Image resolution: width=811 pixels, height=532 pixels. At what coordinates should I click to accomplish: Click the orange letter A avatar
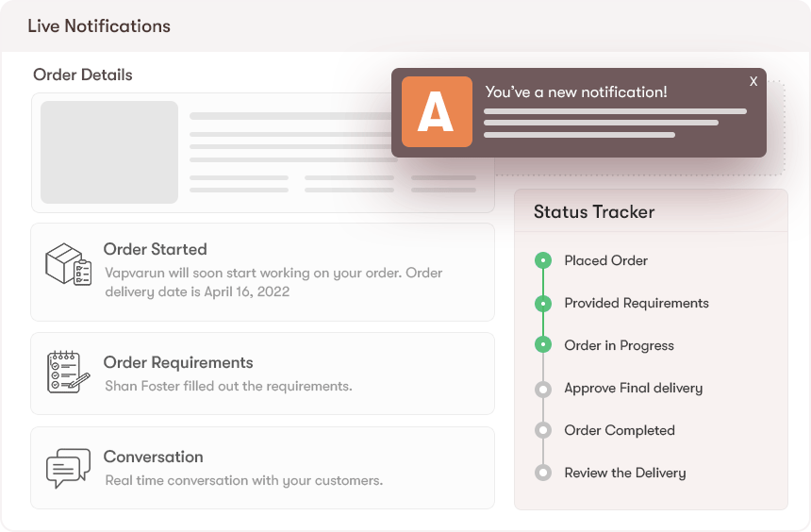[x=437, y=111]
